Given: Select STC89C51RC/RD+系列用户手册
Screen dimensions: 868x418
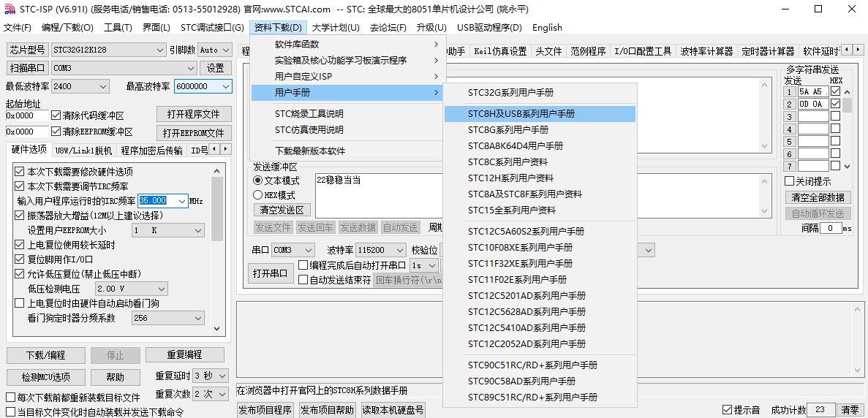Looking at the screenshot, I should coord(540,398).
